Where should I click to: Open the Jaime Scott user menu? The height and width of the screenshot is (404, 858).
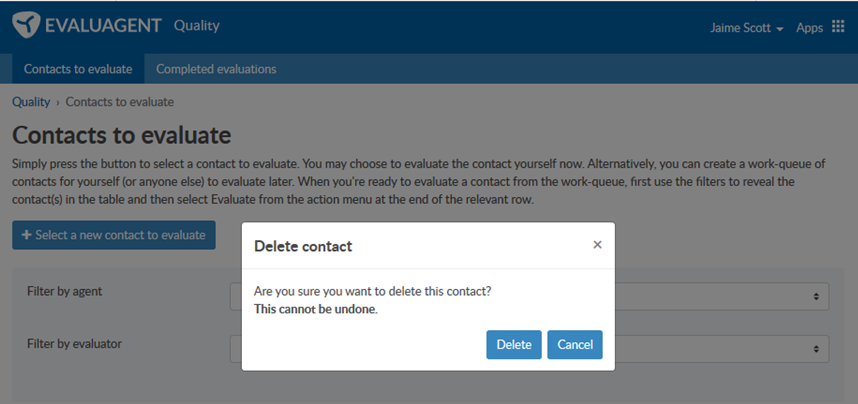[746, 28]
